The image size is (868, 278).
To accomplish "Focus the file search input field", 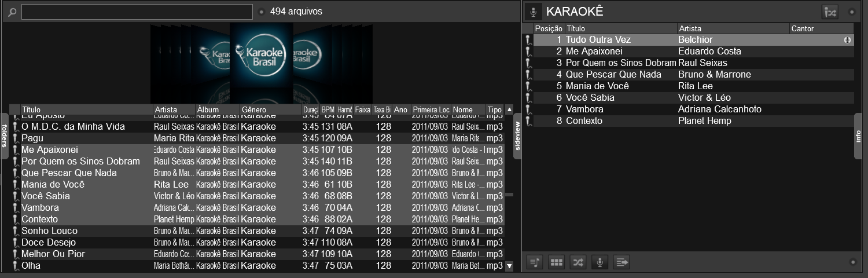I will click(x=137, y=12).
